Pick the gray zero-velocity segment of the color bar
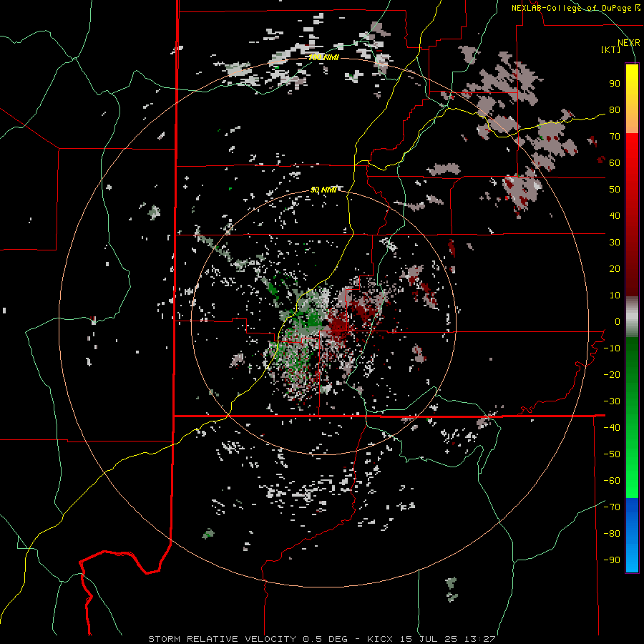644x644 pixels. click(632, 317)
